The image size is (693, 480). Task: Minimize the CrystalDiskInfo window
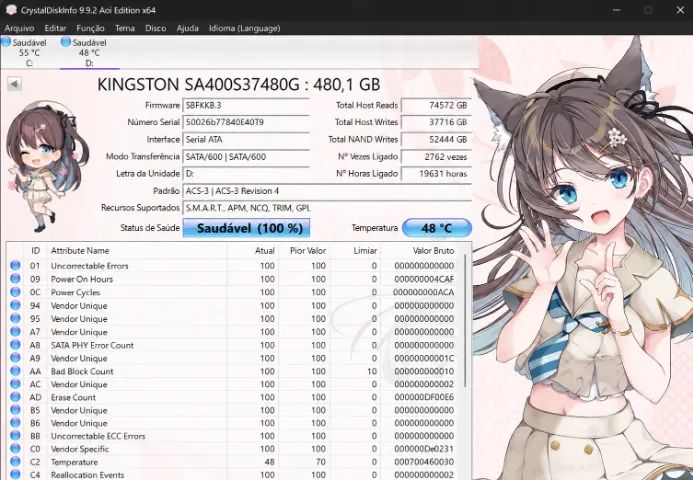coord(617,10)
